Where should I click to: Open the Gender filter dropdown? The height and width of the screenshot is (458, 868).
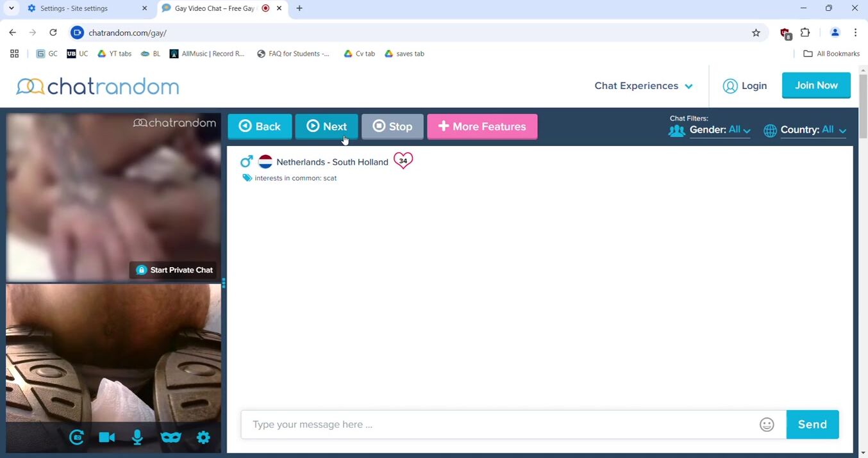click(719, 130)
